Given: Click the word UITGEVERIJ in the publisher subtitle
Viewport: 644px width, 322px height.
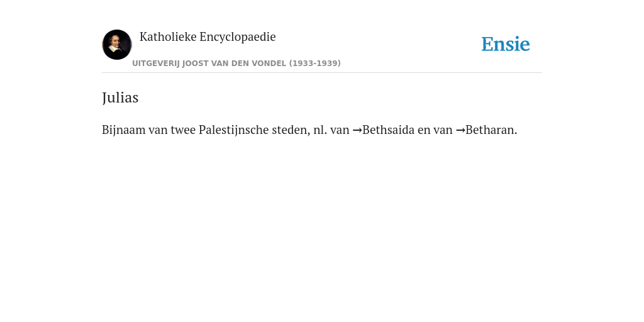Looking at the screenshot, I should pyautogui.click(x=156, y=64).
